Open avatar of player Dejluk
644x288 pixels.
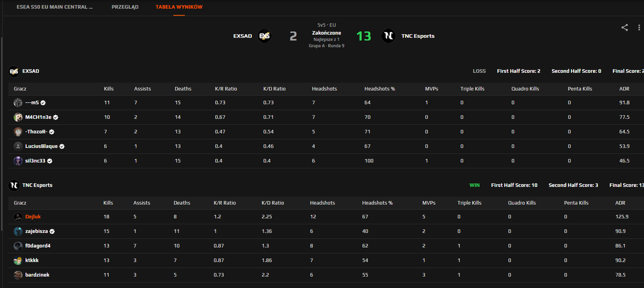pos(19,217)
